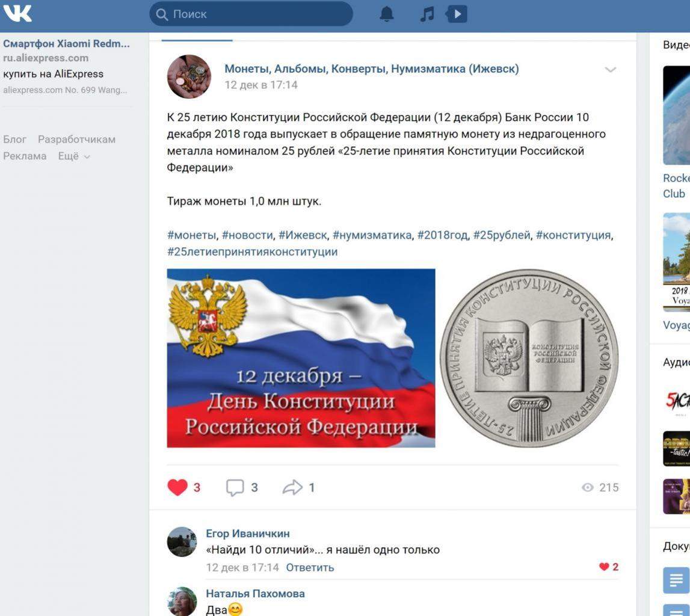Expand post options chevron menu

click(611, 70)
